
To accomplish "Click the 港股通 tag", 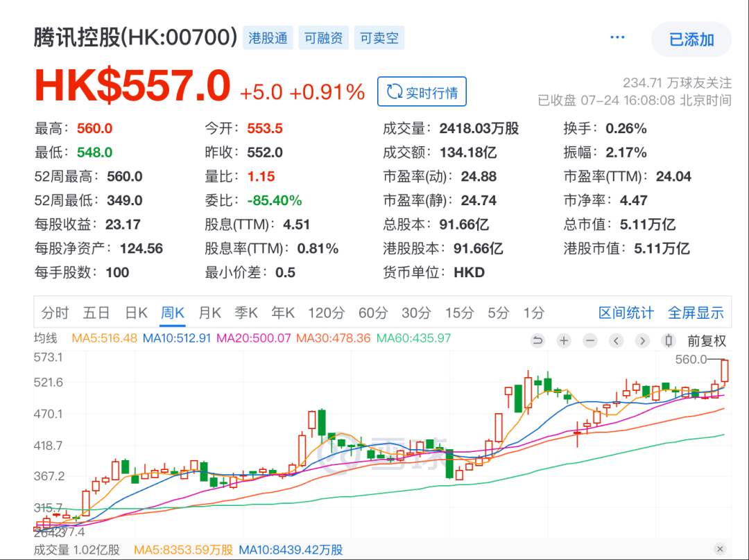I will coord(268,37).
